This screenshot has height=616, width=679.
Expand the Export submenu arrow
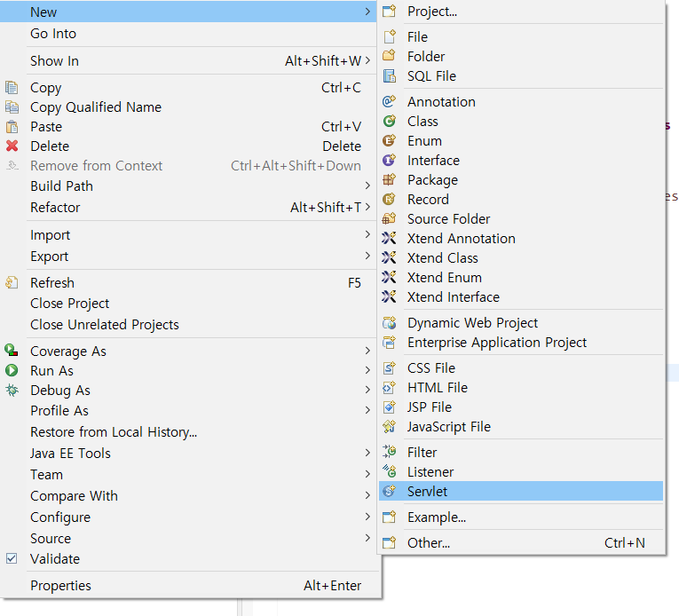[x=367, y=256]
